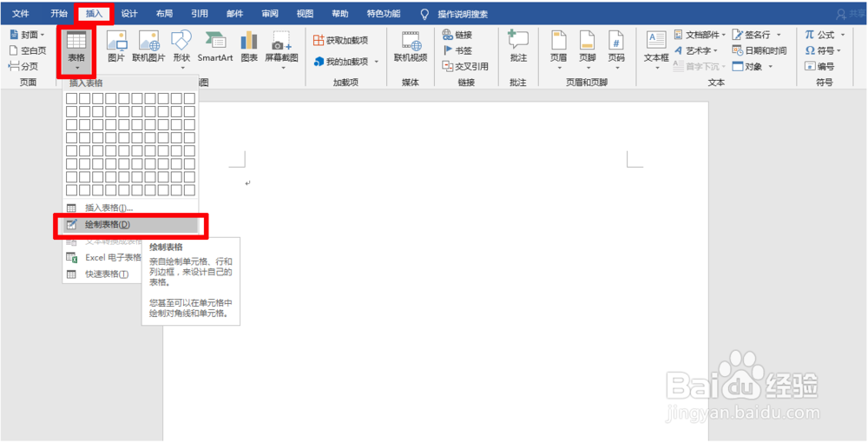Insert 日期和时间 date and time
Viewport: 868px width, 443px height.
[759, 50]
